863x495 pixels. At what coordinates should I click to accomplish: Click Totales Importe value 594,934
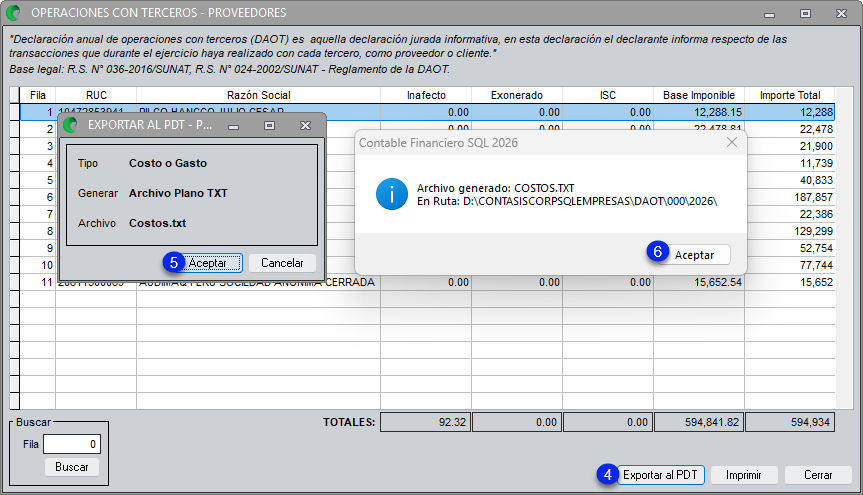tap(790, 422)
